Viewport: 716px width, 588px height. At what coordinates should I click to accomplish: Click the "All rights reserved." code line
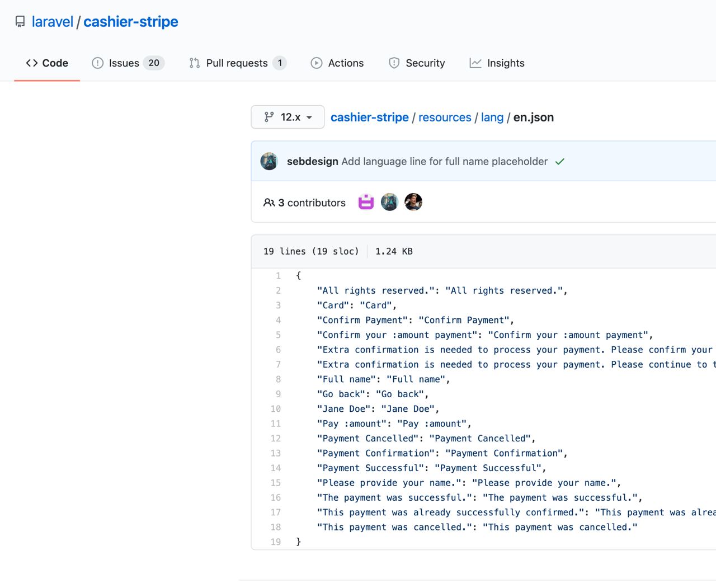coord(442,290)
